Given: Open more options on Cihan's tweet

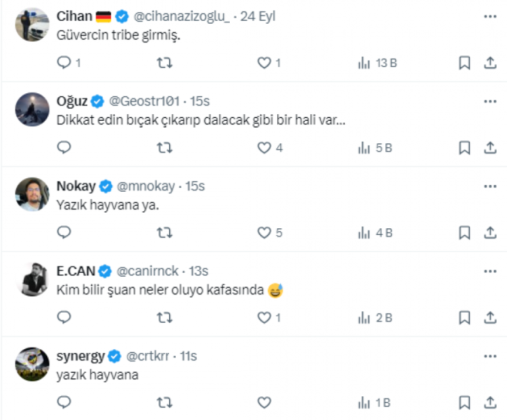Looking at the screenshot, I should click(490, 16).
